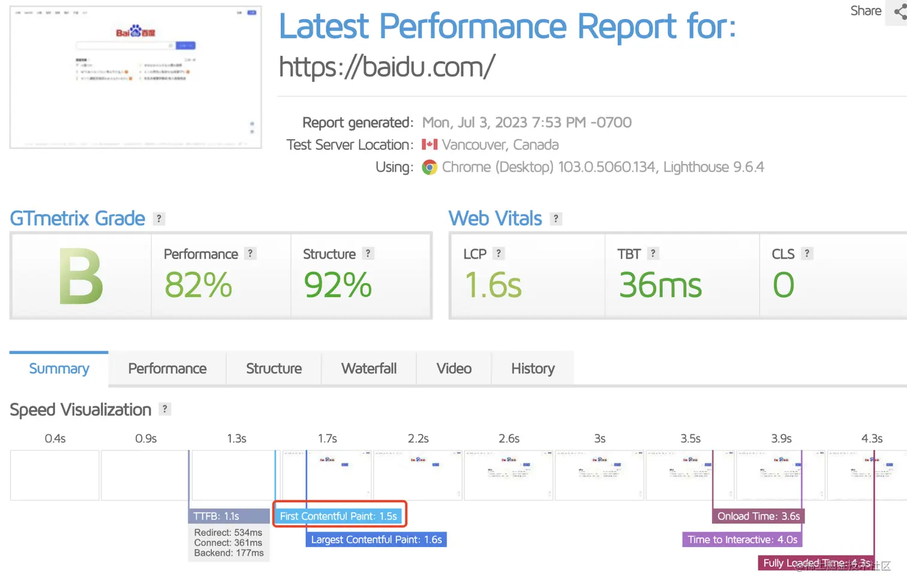The height and width of the screenshot is (588, 907).
Task: Click the Onload Time: 3.6s marker
Action: [758, 516]
